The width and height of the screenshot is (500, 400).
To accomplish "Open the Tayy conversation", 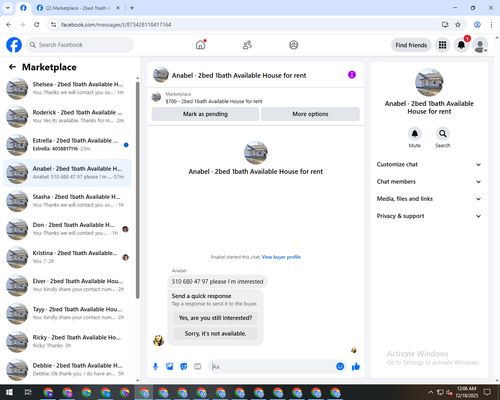I will click(x=68, y=313).
